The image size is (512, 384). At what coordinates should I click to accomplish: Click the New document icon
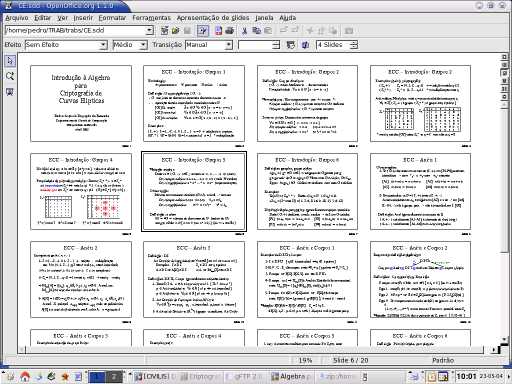165,31
